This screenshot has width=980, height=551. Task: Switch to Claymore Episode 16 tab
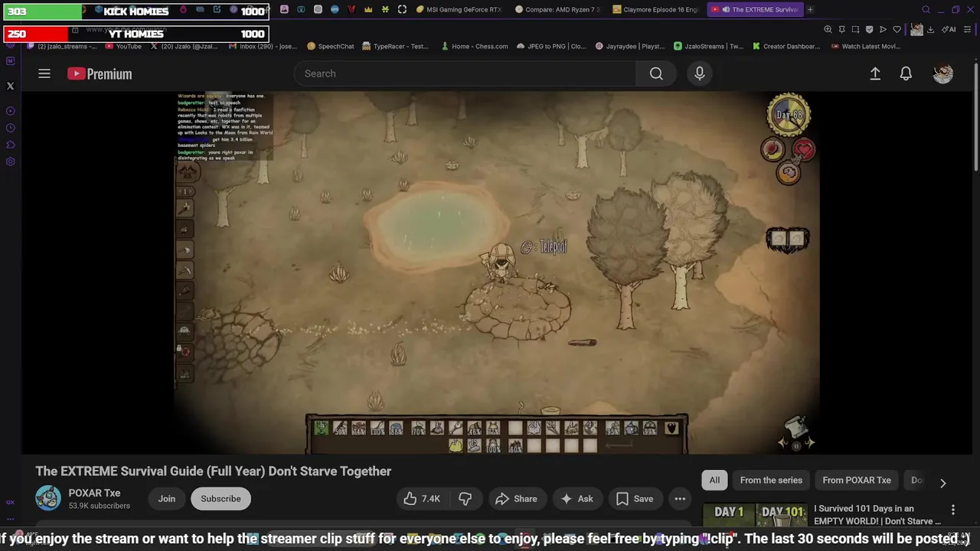coord(655,9)
